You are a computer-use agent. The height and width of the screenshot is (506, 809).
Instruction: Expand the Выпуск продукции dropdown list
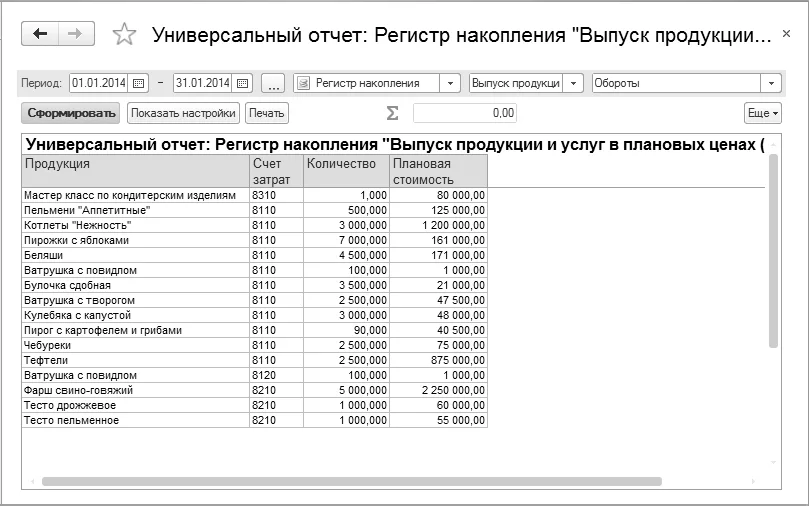pos(573,83)
